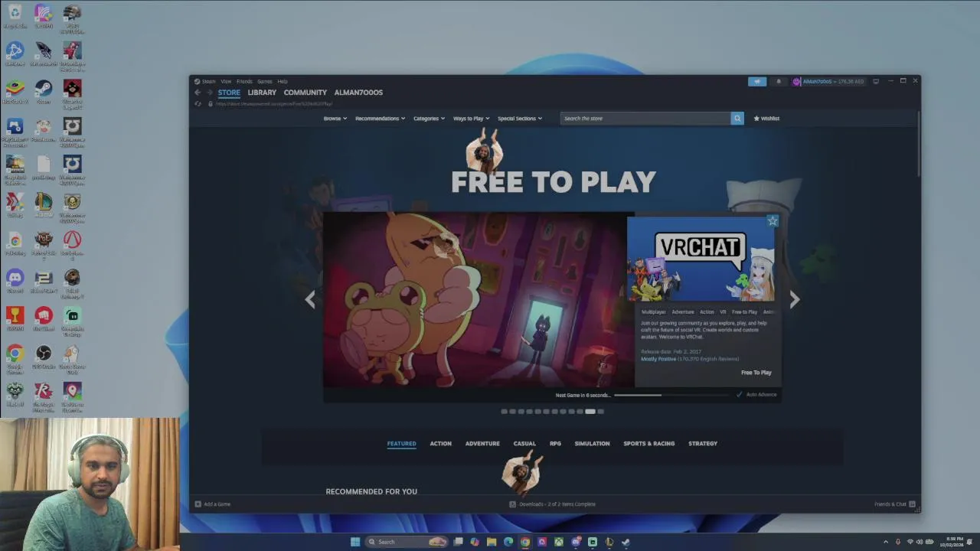Select the SIMULATION genre tab

(x=592, y=444)
